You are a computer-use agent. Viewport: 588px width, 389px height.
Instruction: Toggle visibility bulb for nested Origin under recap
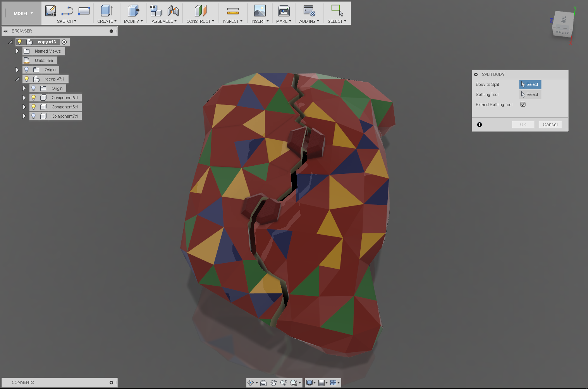pyautogui.click(x=33, y=88)
